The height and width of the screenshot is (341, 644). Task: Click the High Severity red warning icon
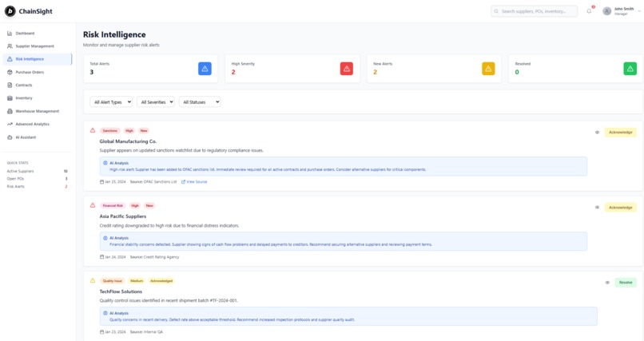pos(346,69)
